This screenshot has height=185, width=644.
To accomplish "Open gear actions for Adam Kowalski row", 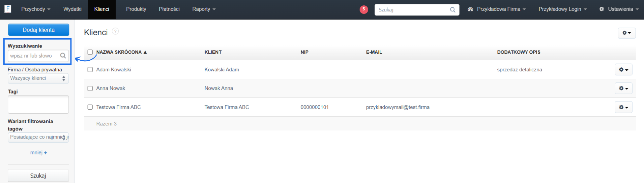I will coord(623,70).
